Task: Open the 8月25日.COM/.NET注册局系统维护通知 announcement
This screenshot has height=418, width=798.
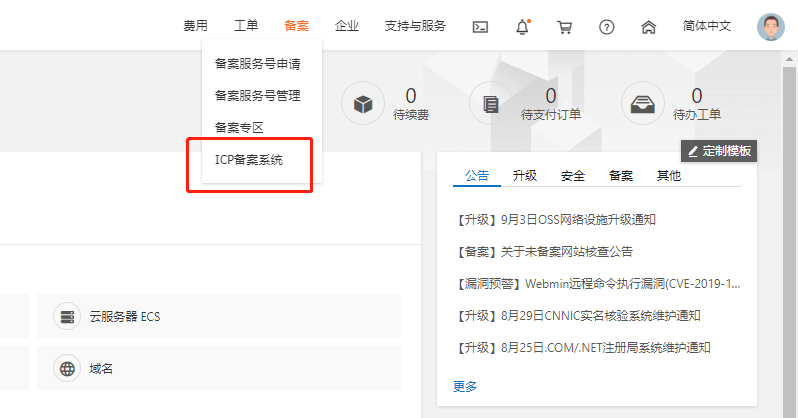Action: (582, 348)
